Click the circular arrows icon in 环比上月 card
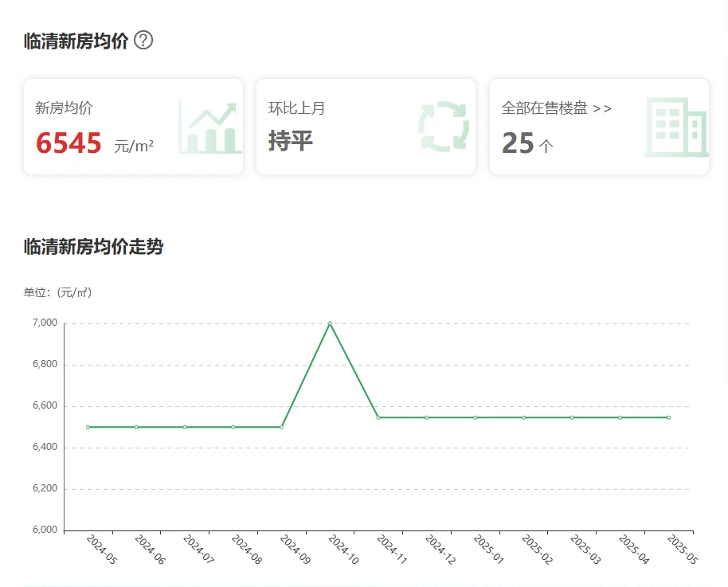This screenshot has height=587, width=728. pos(444,127)
